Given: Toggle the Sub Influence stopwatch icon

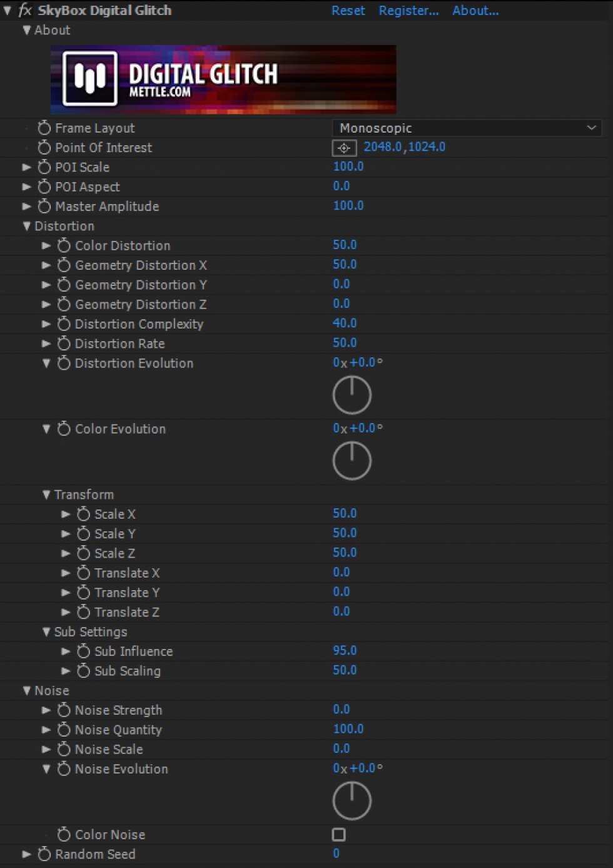Looking at the screenshot, I should pyautogui.click(x=83, y=651).
